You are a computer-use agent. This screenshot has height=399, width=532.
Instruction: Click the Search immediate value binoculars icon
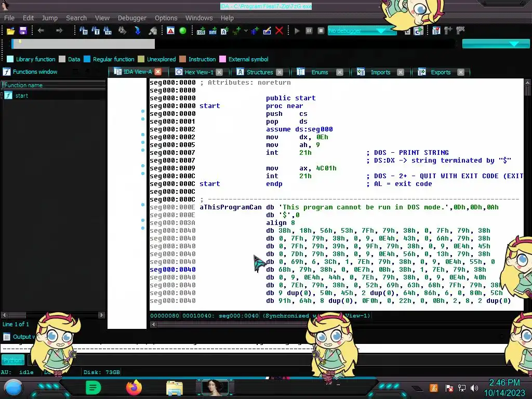(x=83, y=31)
